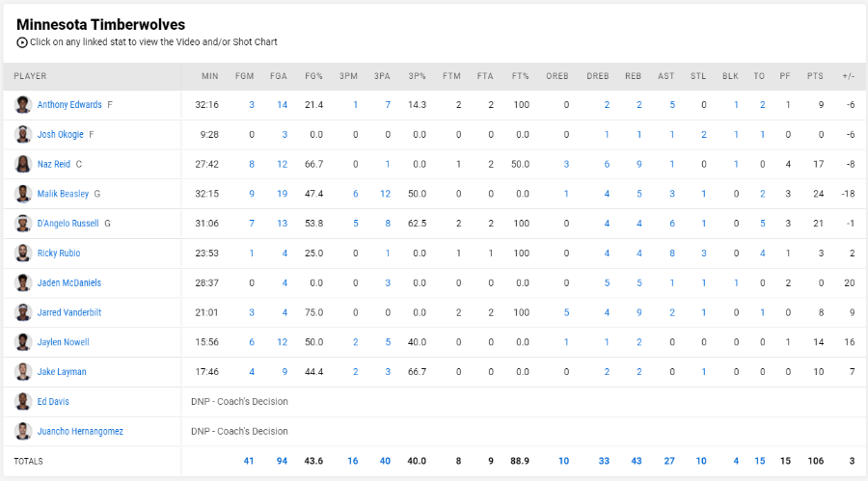
Task: View Jarred Vanderbilt's 5 offensive rebounds
Action: click(566, 312)
